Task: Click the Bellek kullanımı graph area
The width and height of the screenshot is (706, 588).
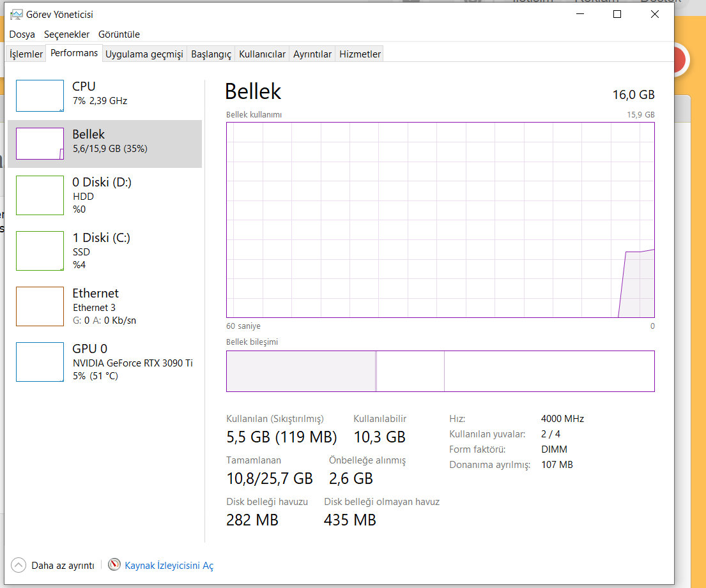Action: point(440,220)
